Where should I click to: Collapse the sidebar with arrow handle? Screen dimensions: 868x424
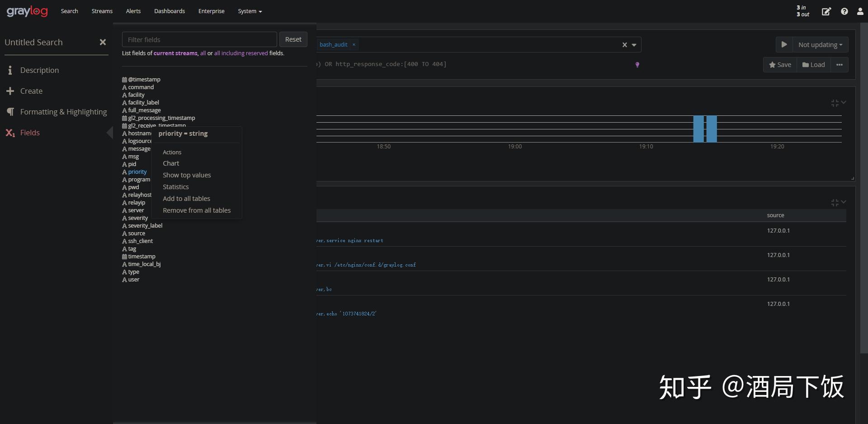pyautogui.click(x=110, y=133)
